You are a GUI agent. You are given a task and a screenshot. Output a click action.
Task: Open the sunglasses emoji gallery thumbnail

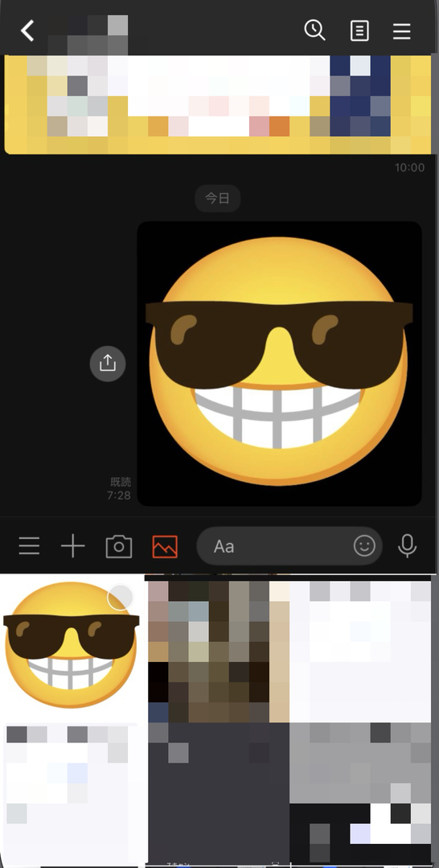(72, 648)
